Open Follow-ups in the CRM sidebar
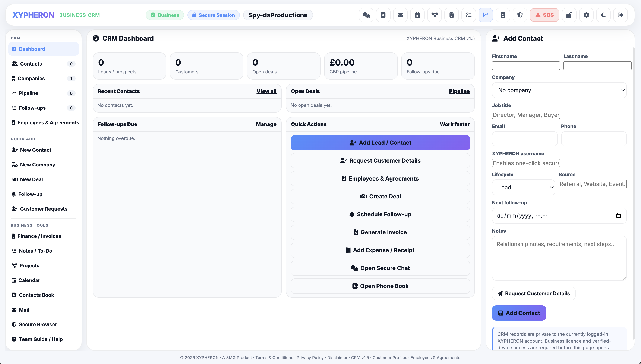Image resolution: width=641 pixels, height=364 pixels. (x=44, y=108)
